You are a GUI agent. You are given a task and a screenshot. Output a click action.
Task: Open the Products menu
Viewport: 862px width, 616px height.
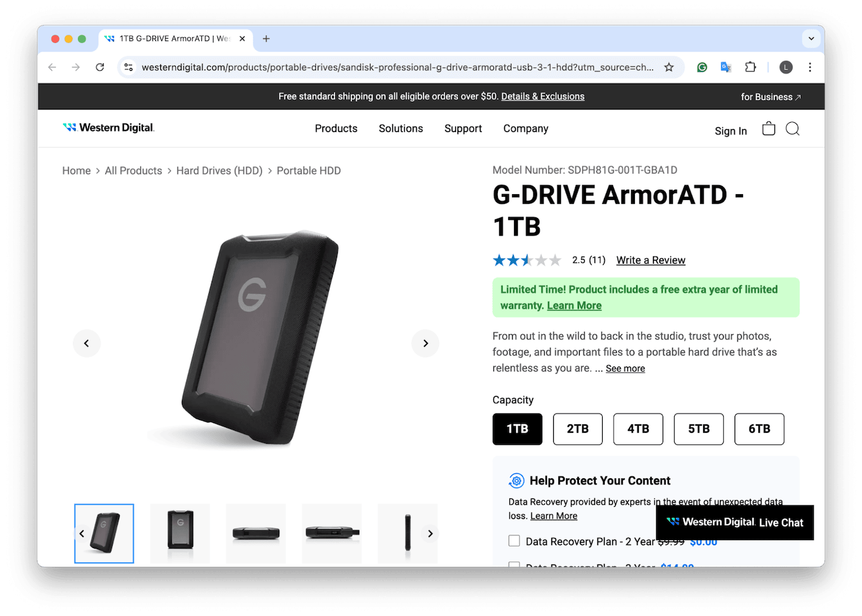pyautogui.click(x=336, y=129)
